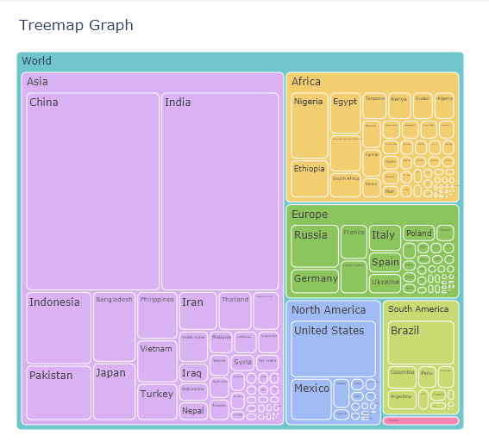Select the Mexico treemap block
Viewport: 489px width, 448px height.
click(311, 400)
